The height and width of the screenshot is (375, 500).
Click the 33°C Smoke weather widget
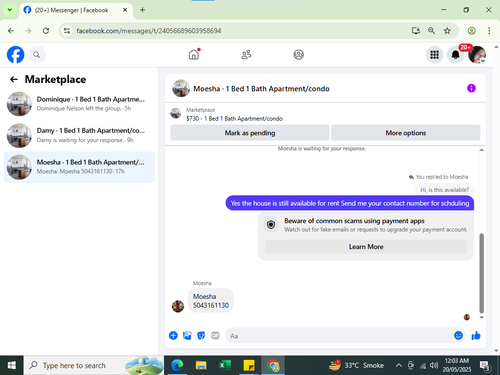pyautogui.click(x=356, y=365)
